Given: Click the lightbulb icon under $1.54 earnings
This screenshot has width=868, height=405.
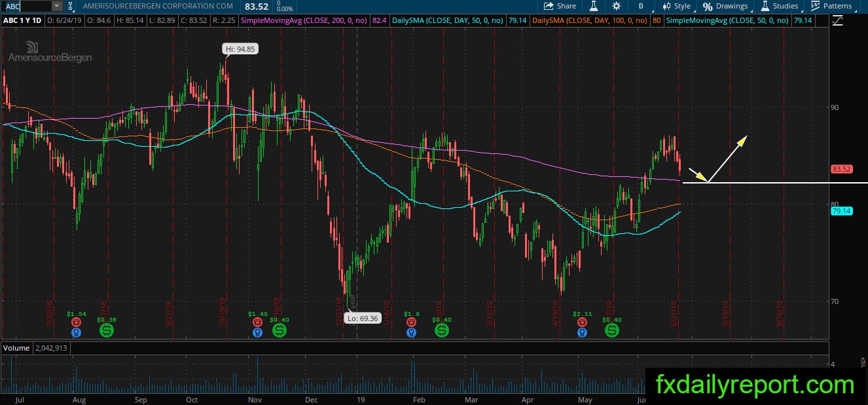Looking at the screenshot, I should (x=77, y=332).
